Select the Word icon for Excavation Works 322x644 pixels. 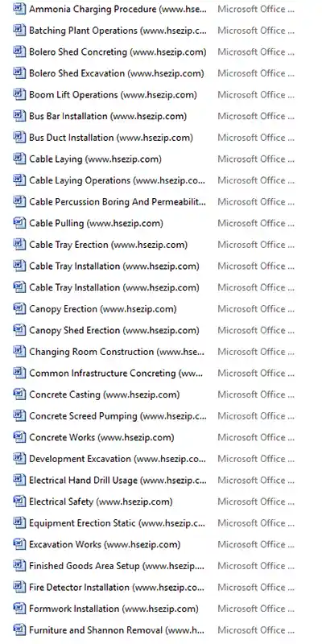[19, 544]
